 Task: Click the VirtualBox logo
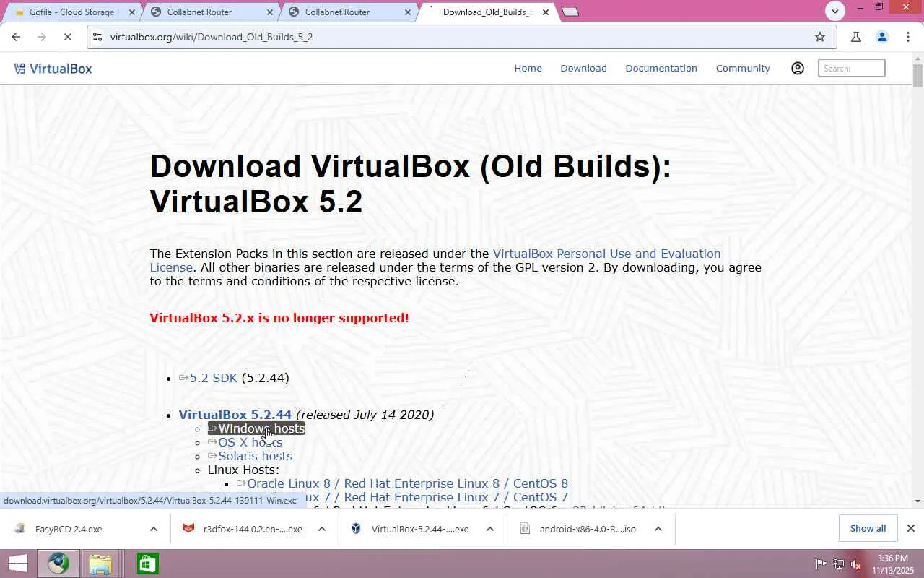point(53,69)
